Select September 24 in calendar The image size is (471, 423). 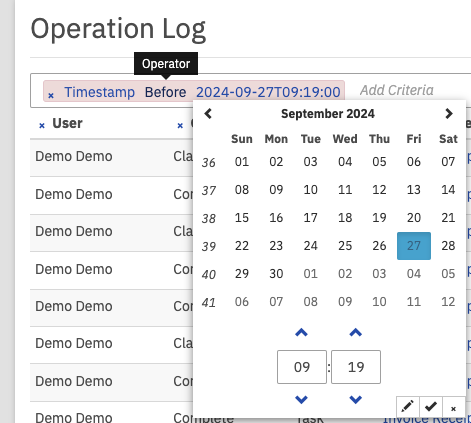click(x=310, y=246)
